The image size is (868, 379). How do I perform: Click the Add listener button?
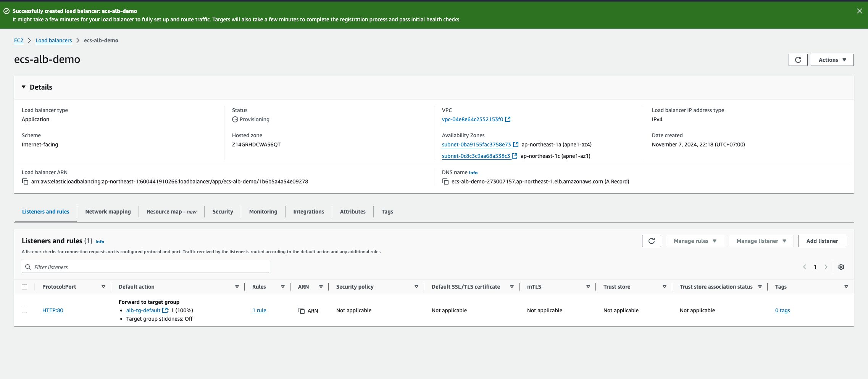pyautogui.click(x=822, y=241)
